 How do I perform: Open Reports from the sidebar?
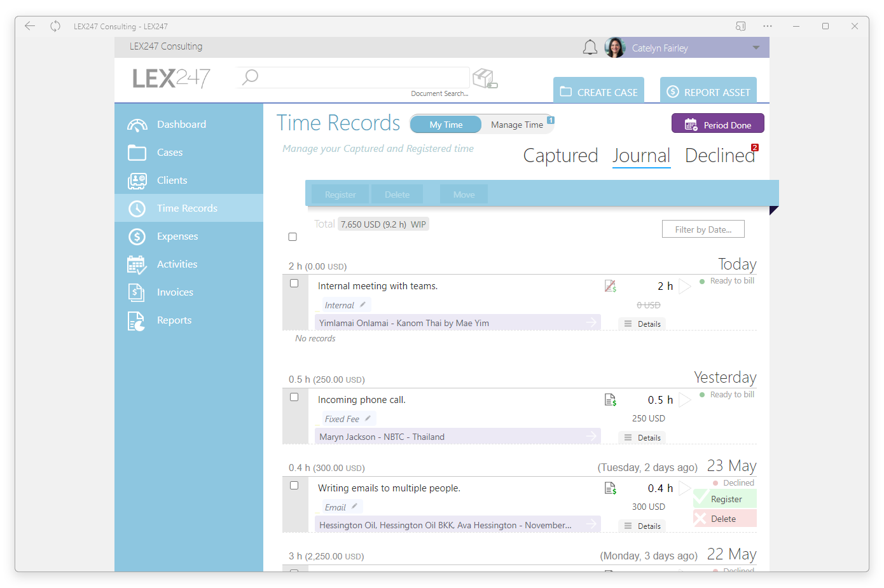pos(189,320)
